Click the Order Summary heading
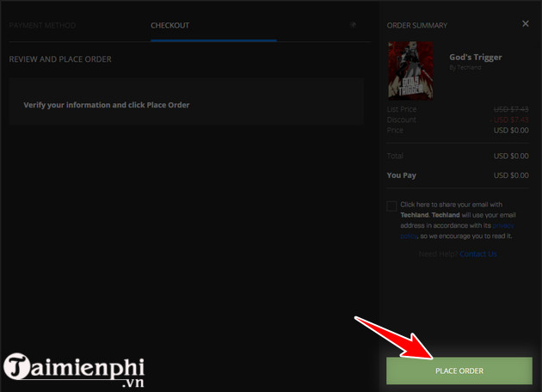 point(417,26)
